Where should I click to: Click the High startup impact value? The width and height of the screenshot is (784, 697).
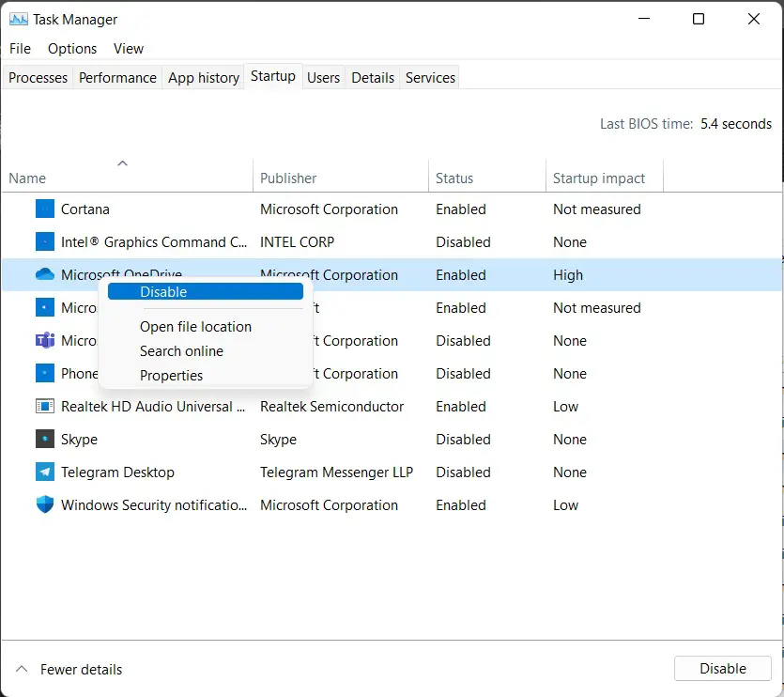coord(568,275)
